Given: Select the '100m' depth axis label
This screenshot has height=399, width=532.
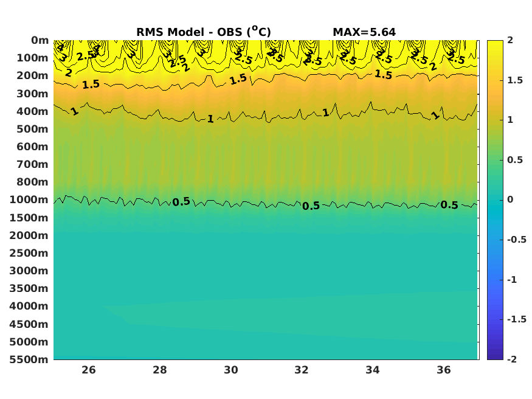Looking at the screenshot, I should point(33,58).
